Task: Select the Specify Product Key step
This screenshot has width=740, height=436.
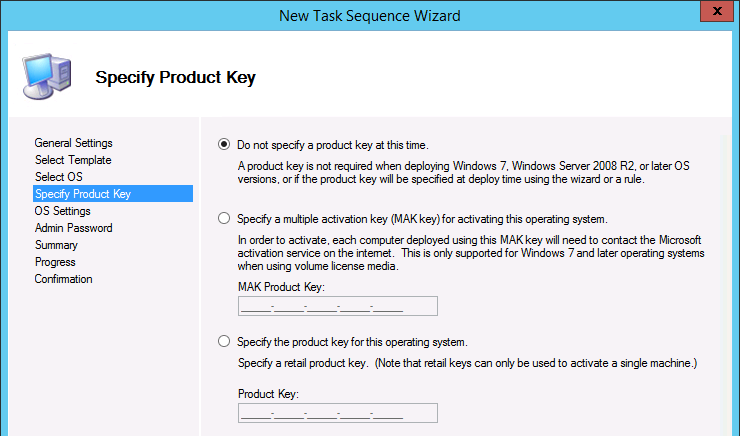Action: click(82, 194)
